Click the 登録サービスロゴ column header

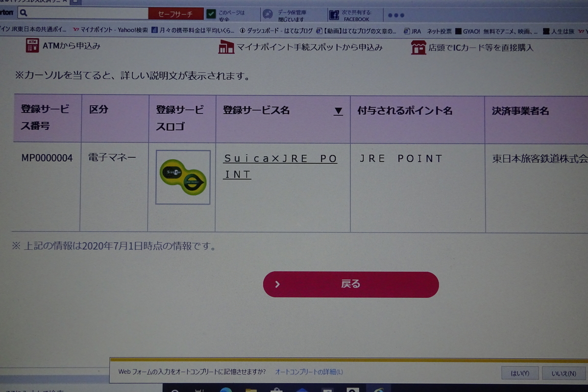click(x=182, y=119)
